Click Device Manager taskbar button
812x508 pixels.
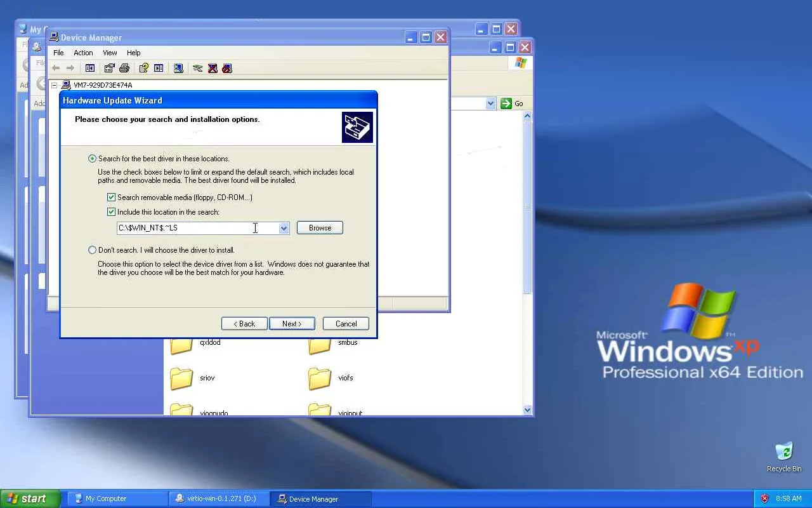320,498
